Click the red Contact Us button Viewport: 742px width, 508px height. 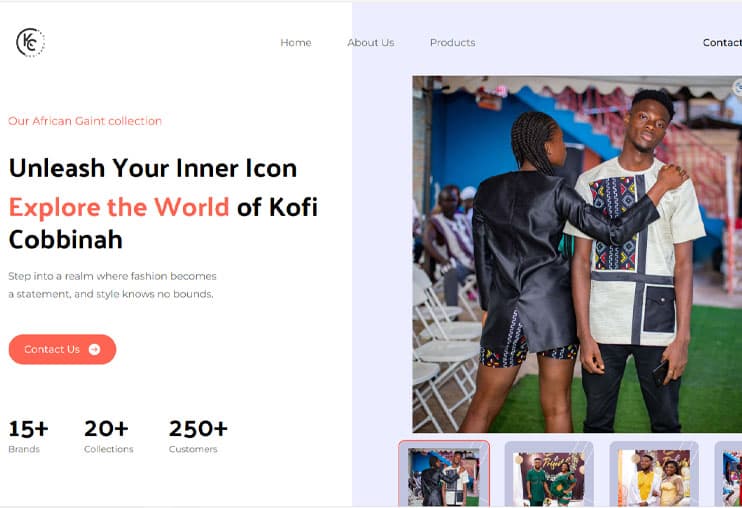point(62,349)
